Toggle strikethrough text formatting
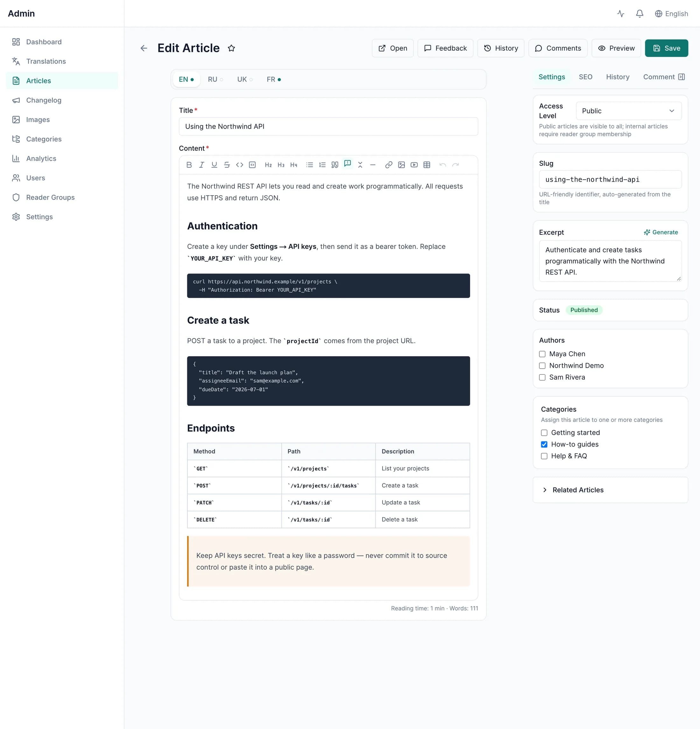 227,165
